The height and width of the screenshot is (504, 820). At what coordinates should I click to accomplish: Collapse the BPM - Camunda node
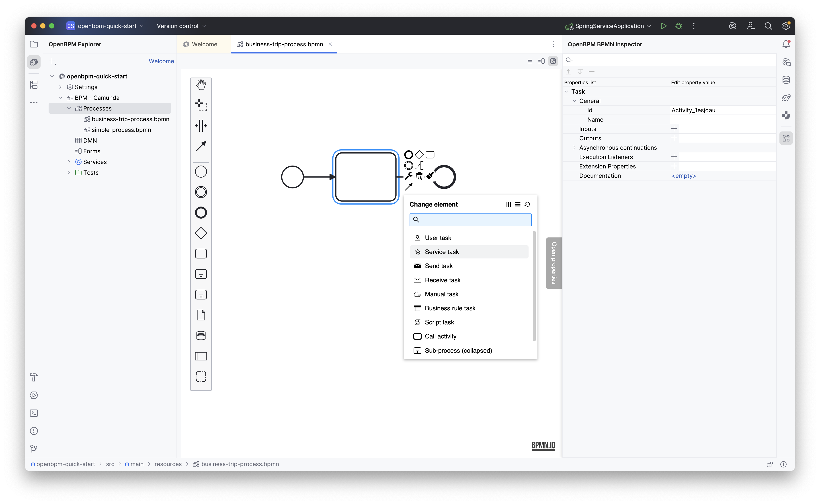(60, 98)
